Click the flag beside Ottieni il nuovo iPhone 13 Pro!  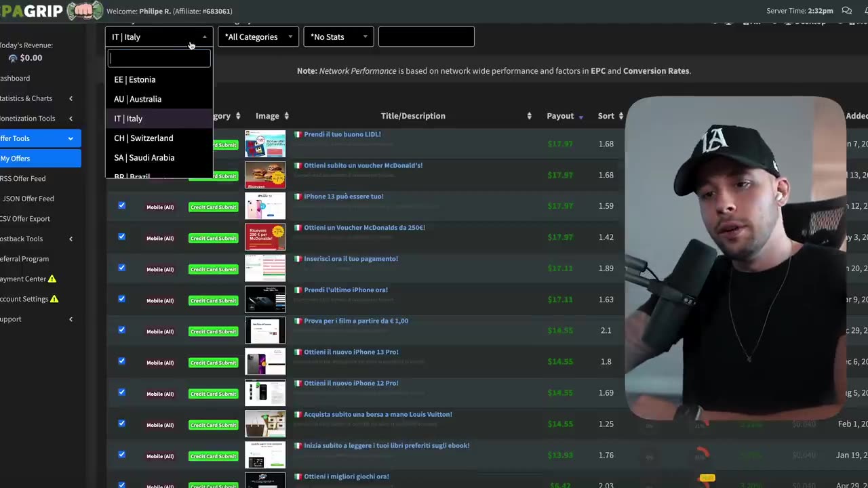tap(298, 352)
